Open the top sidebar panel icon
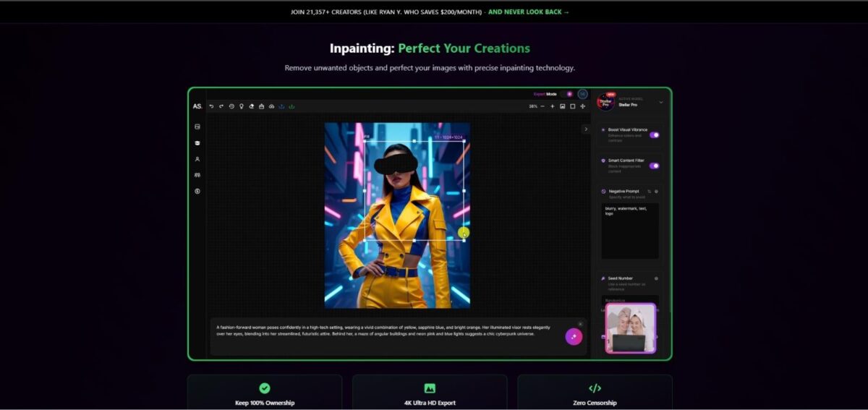Viewport: 868px width, 410px height. pyautogui.click(x=197, y=127)
